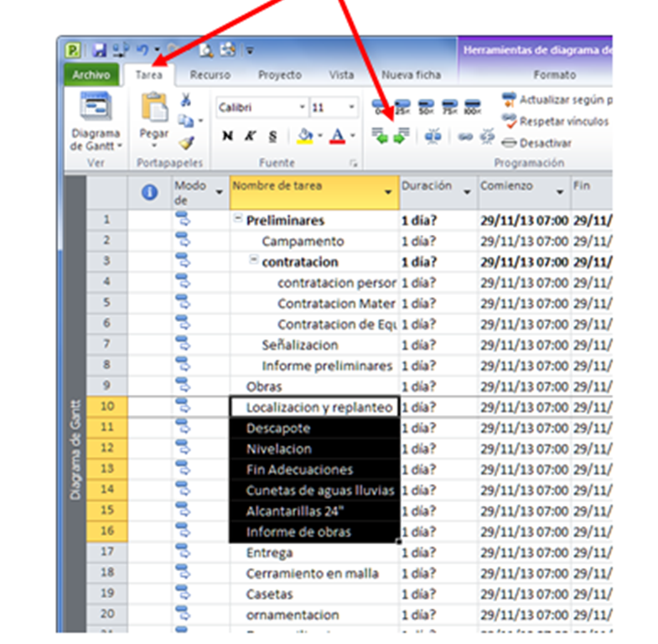Select the Cerramiento en malla task

pos(312,574)
